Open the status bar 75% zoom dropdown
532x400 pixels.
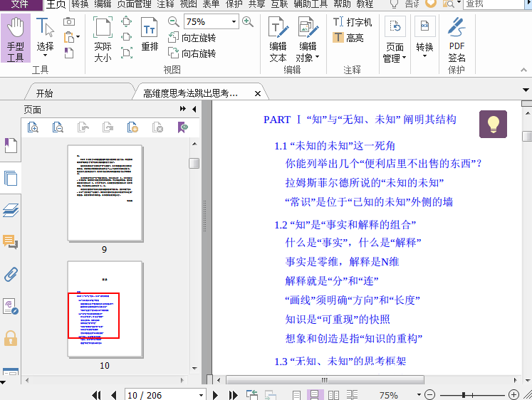419,394
